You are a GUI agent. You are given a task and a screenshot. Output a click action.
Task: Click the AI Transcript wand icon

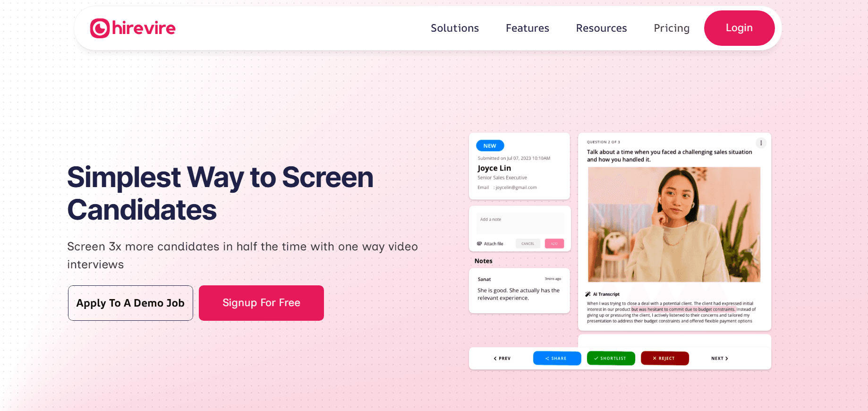[588, 294]
